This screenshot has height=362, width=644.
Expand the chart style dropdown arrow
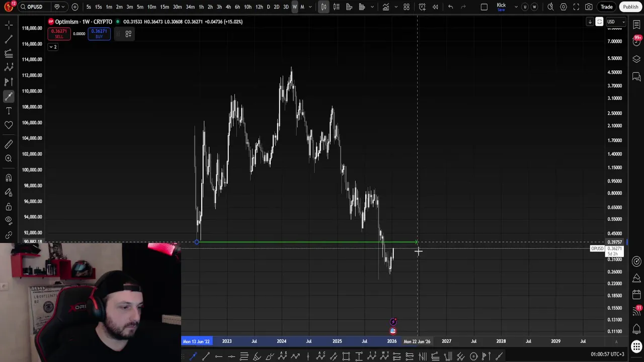pos(372,7)
